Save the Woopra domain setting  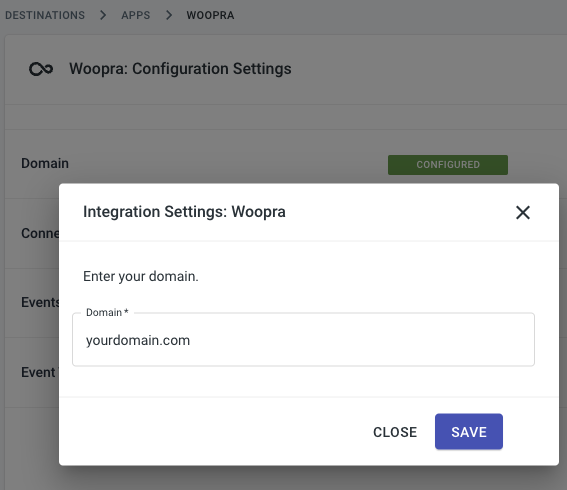469,431
